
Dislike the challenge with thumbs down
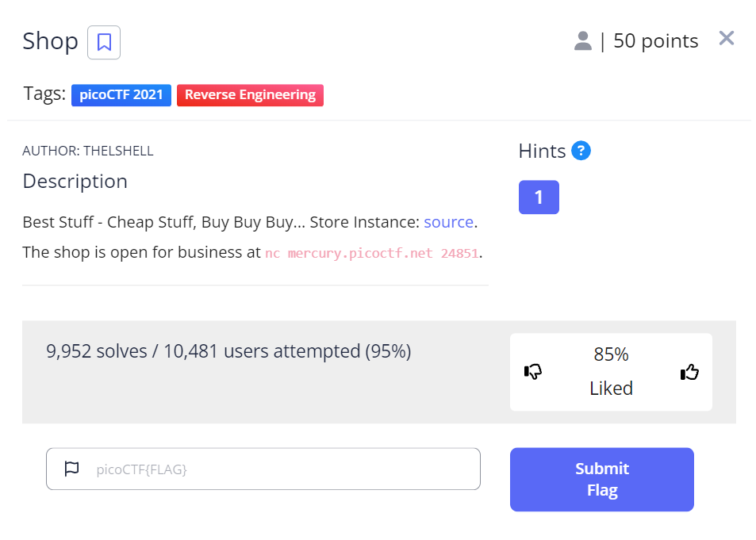tap(533, 371)
